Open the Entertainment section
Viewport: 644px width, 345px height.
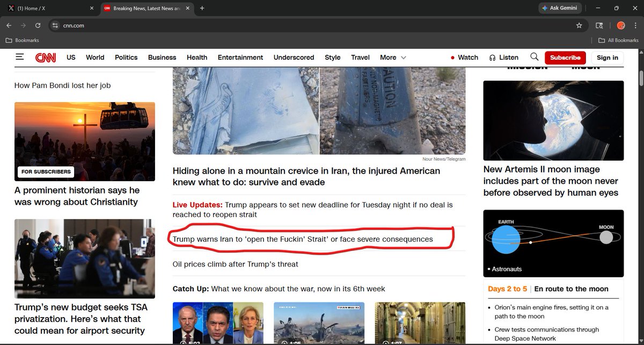(240, 57)
